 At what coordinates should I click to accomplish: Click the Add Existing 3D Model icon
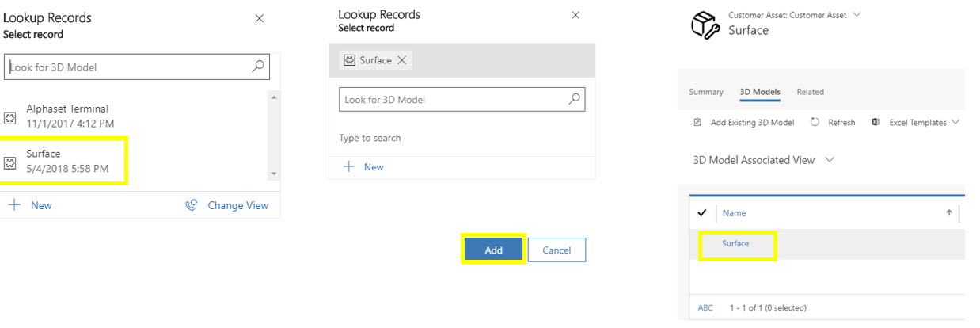click(697, 122)
